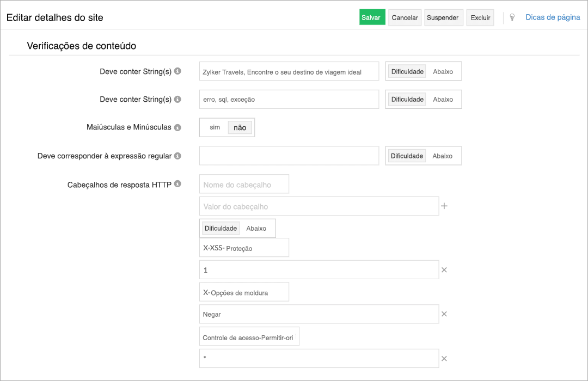Choose Abaixo for the HTTP headers severity
Screen dimensions: 588x381
click(x=258, y=228)
